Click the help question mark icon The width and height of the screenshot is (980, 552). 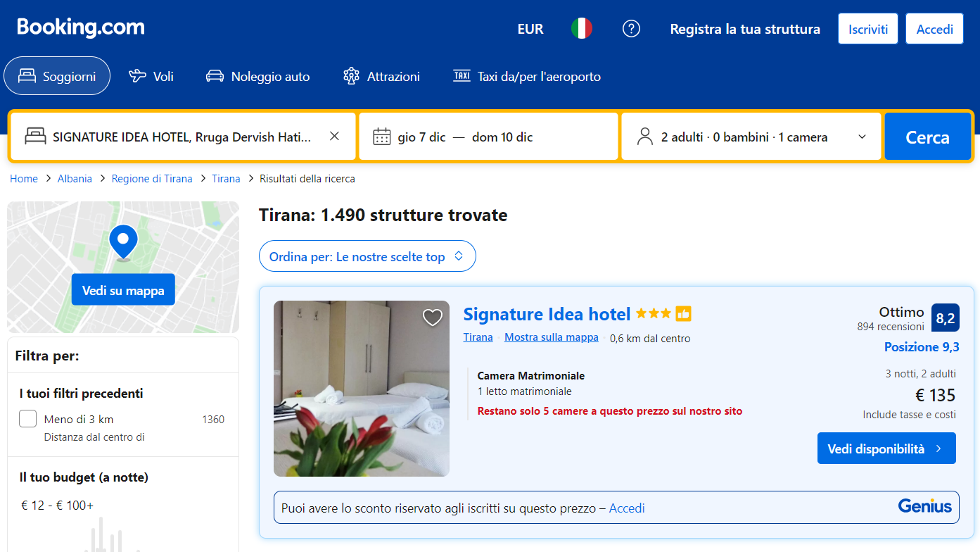(631, 29)
